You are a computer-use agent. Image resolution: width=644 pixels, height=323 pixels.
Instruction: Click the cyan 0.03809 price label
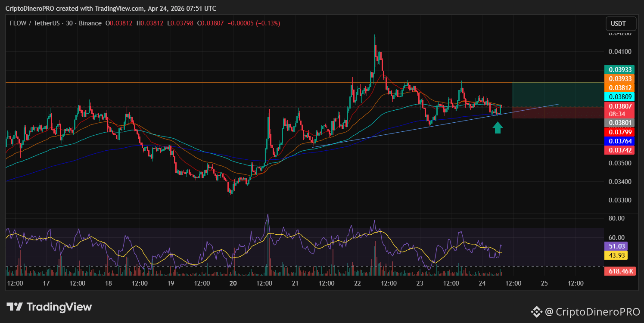click(x=619, y=96)
